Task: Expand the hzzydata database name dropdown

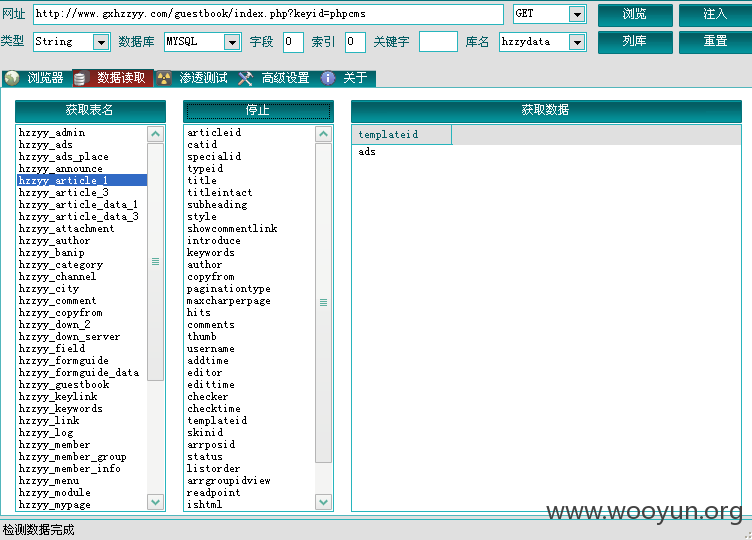Action: click(577, 42)
